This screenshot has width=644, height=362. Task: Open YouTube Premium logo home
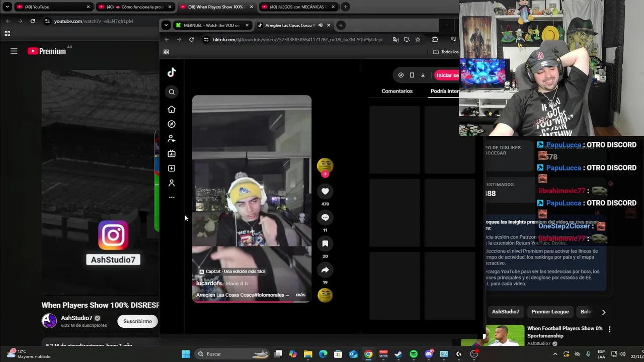47,51
